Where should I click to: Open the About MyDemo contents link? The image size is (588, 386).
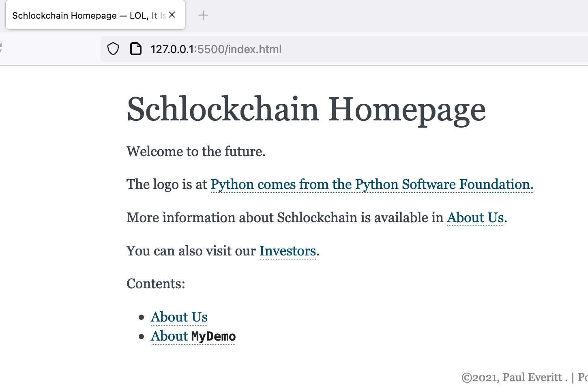tap(193, 336)
